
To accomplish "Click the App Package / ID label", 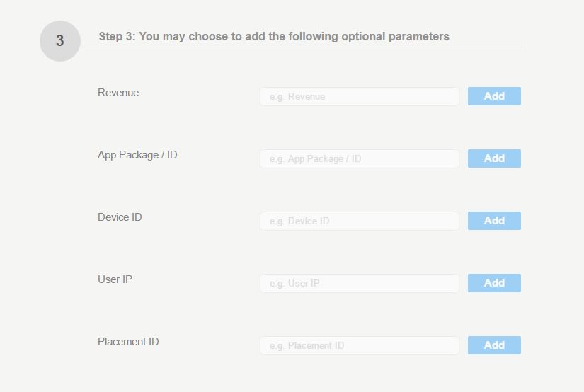I will 137,155.
